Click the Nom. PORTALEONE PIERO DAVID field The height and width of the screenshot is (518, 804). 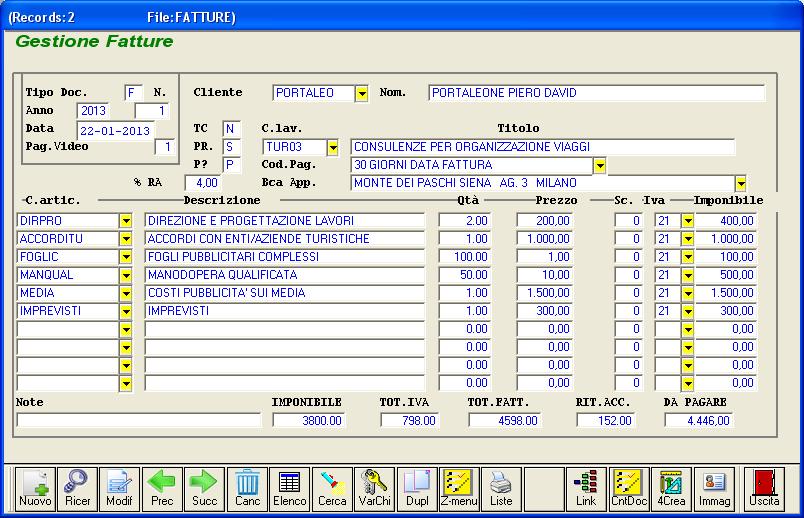pyautogui.click(x=596, y=93)
